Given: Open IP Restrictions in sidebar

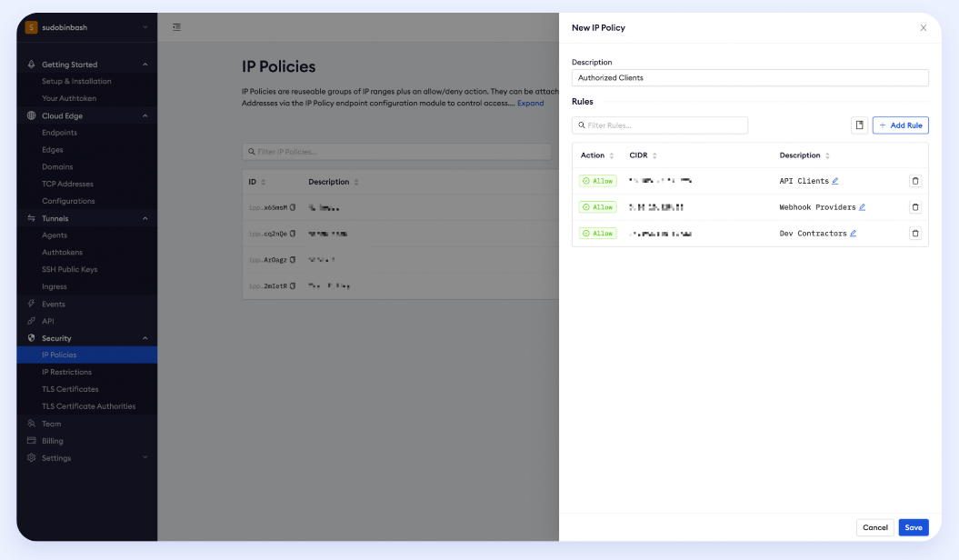Looking at the screenshot, I should [x=66, y=373].
